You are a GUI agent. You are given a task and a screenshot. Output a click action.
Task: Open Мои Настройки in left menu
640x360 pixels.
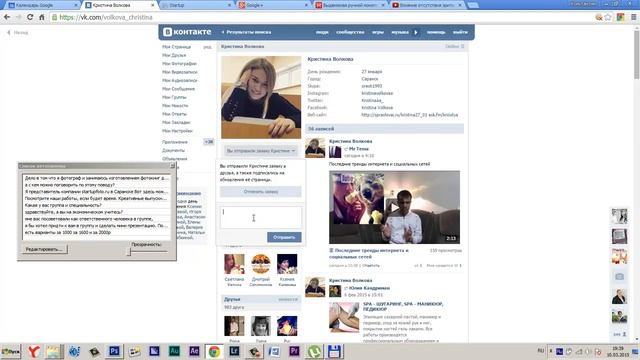177,131
